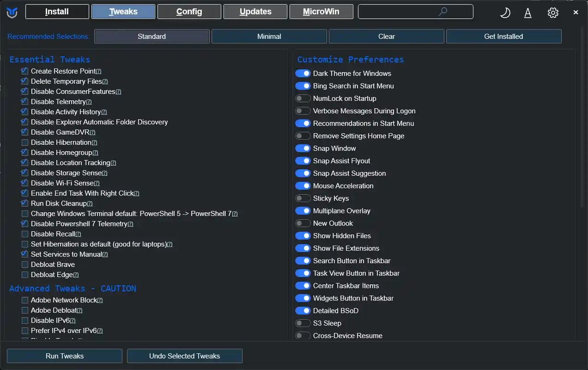Toggle Widgets Button in Taskbar
The width and height of the screenshot is (588, 370).
[303, 298]
